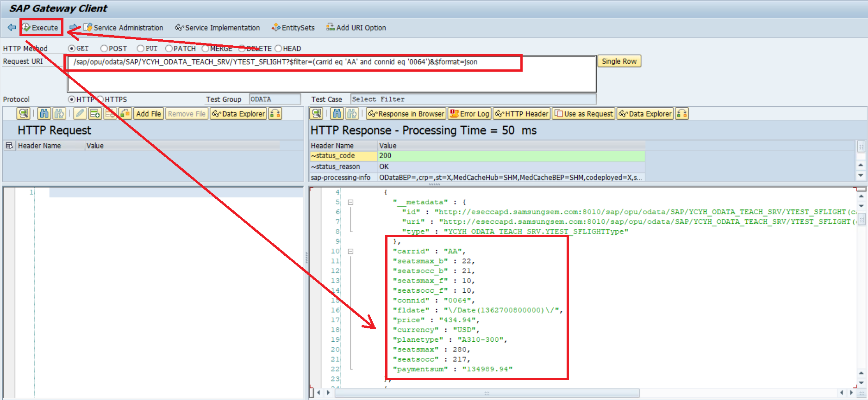Open details icon in HTTP Response toolbar
This screenshot has height=400, width=868.
click(x=317, y=114)
